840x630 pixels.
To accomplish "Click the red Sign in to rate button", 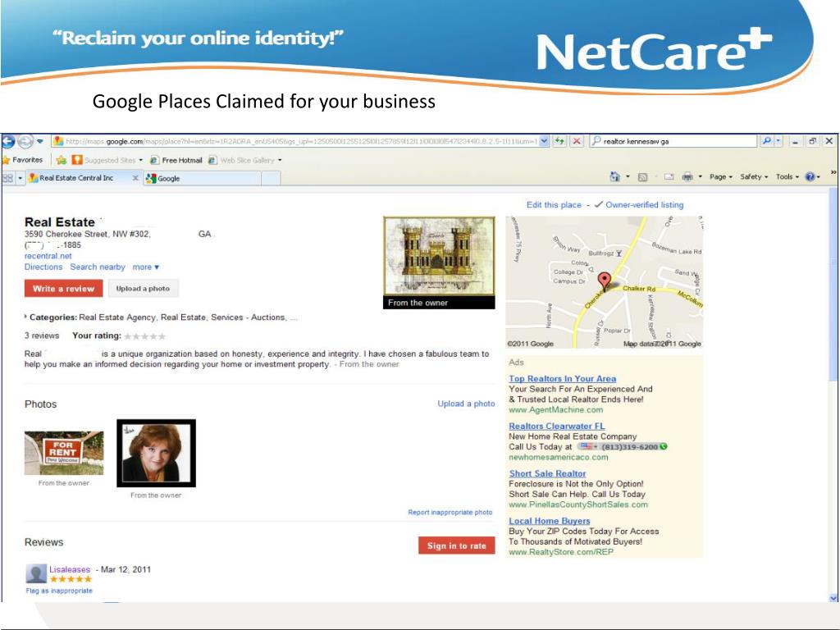I will click(x=456, y=546).
